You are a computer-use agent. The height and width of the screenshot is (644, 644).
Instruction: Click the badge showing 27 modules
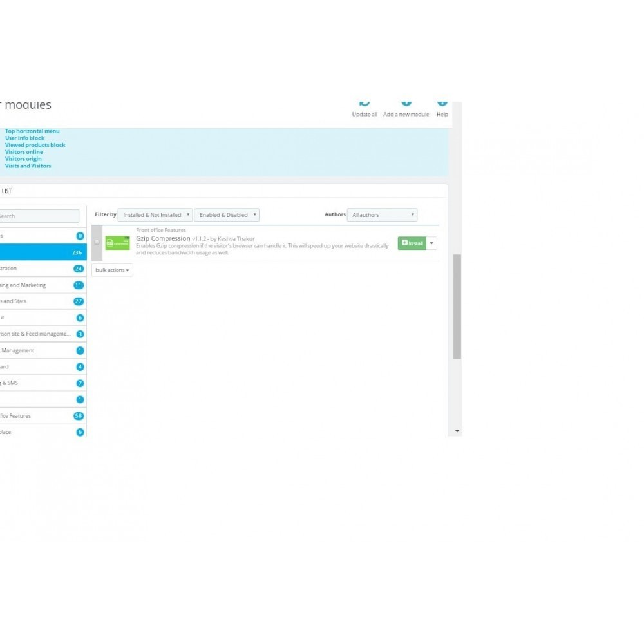(x=79, y=301)
